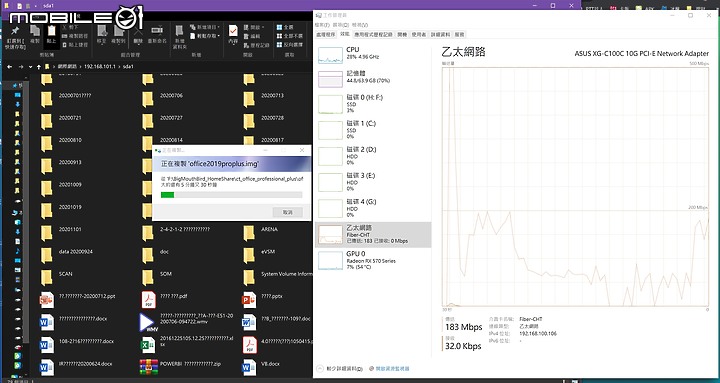Select the 20200706 folder icon

tap(147, 99)
